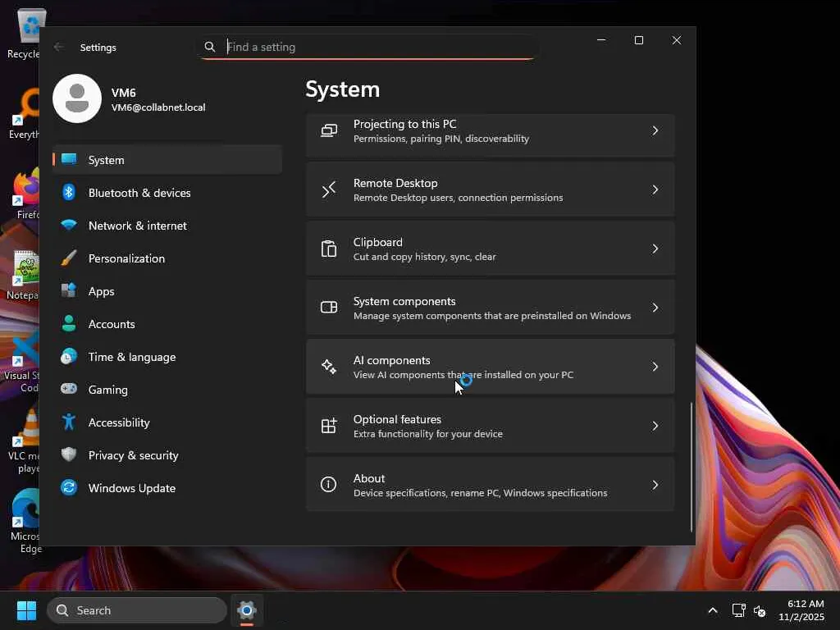840x630 pixels.
Task: Click the Recycle Bin desktop icon
Action: pyautogui.click(x=25, y=32)
